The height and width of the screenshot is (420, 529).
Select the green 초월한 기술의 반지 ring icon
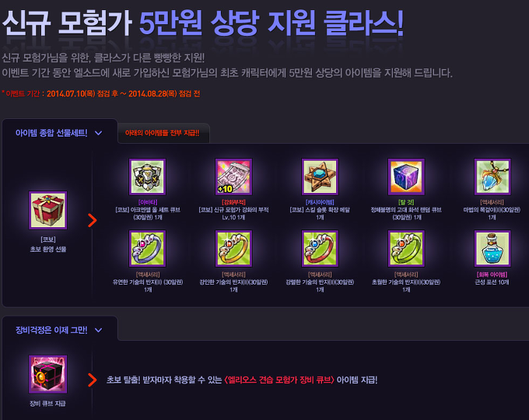[406, 249]
